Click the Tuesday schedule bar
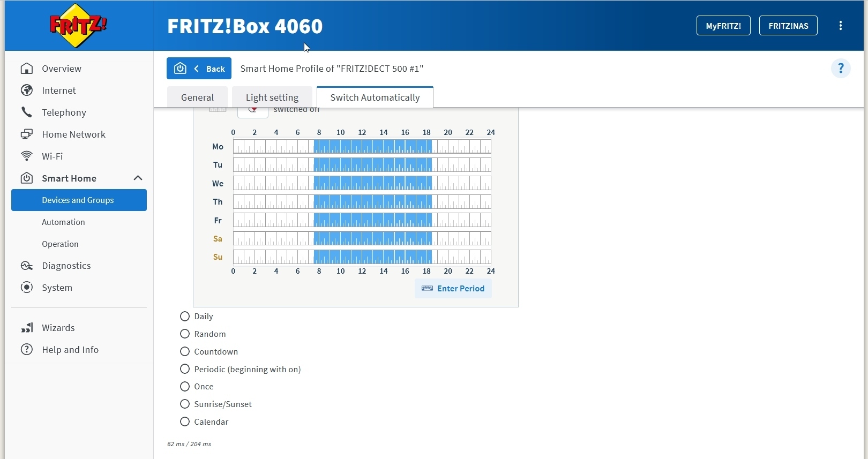 coord(362,165)
